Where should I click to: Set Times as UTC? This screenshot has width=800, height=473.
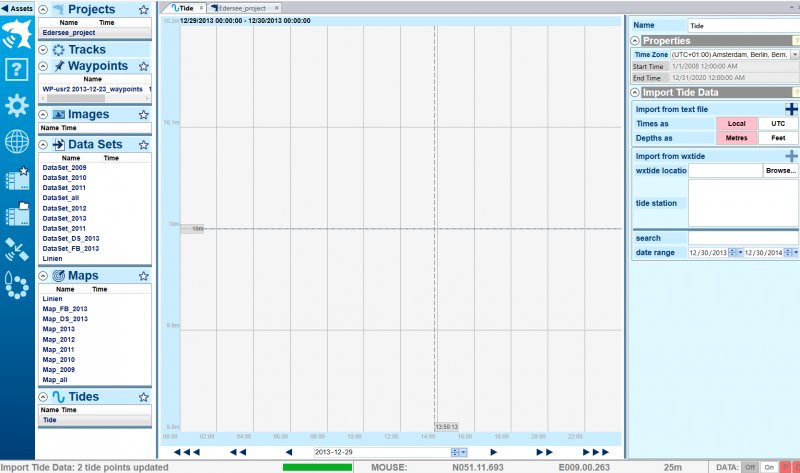click(778, 123)
